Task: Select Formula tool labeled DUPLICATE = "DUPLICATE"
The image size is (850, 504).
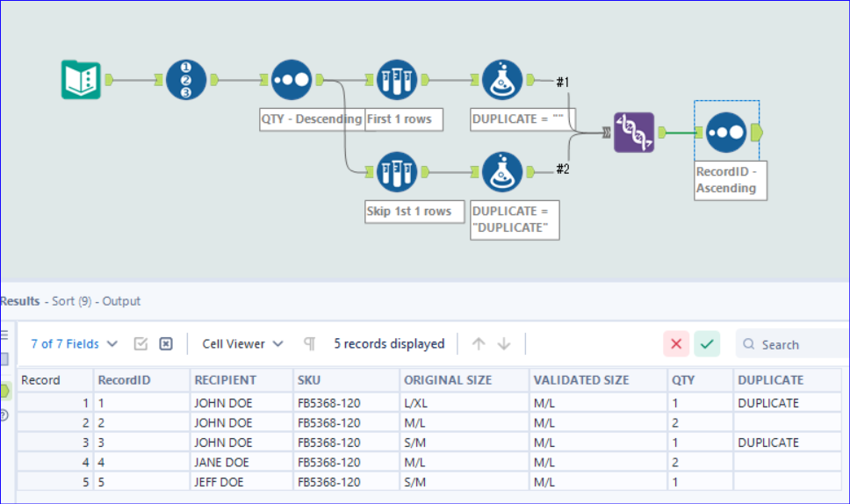Action: (502, 172)
